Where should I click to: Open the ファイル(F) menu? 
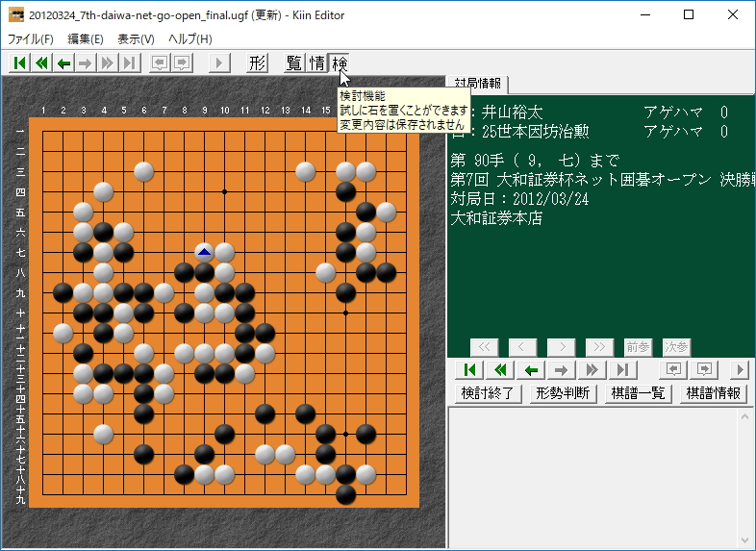coord(31,39)
